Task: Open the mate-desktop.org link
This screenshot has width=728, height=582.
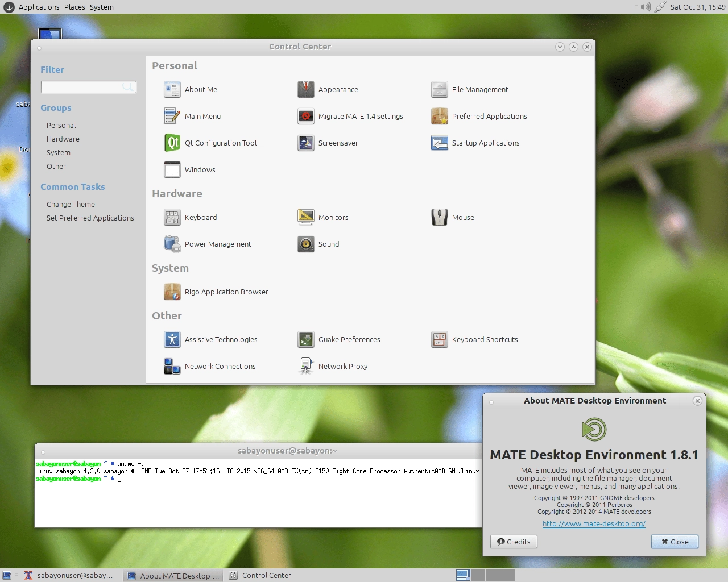Action: pyautogui.click(x=594, y=523)
